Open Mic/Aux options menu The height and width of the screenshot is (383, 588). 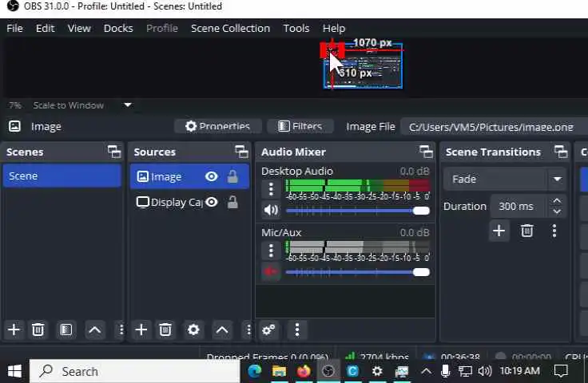click(x=271, y=251)
